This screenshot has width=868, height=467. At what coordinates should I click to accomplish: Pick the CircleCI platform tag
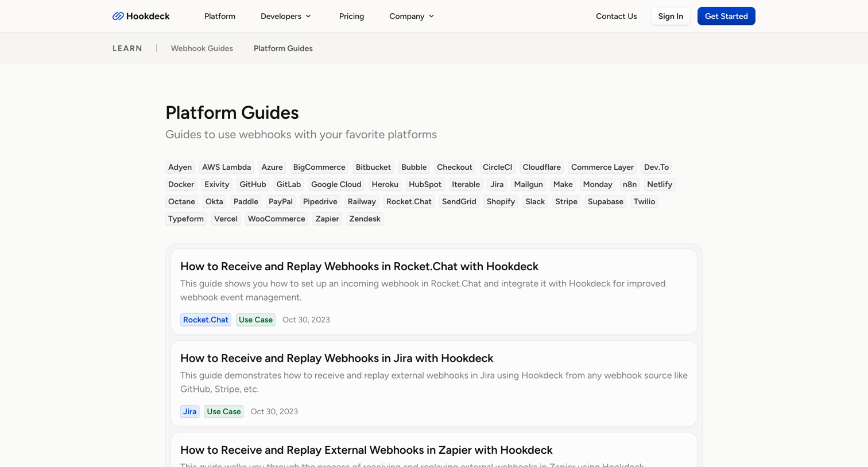pyautogui.click(x=497, y=167)
